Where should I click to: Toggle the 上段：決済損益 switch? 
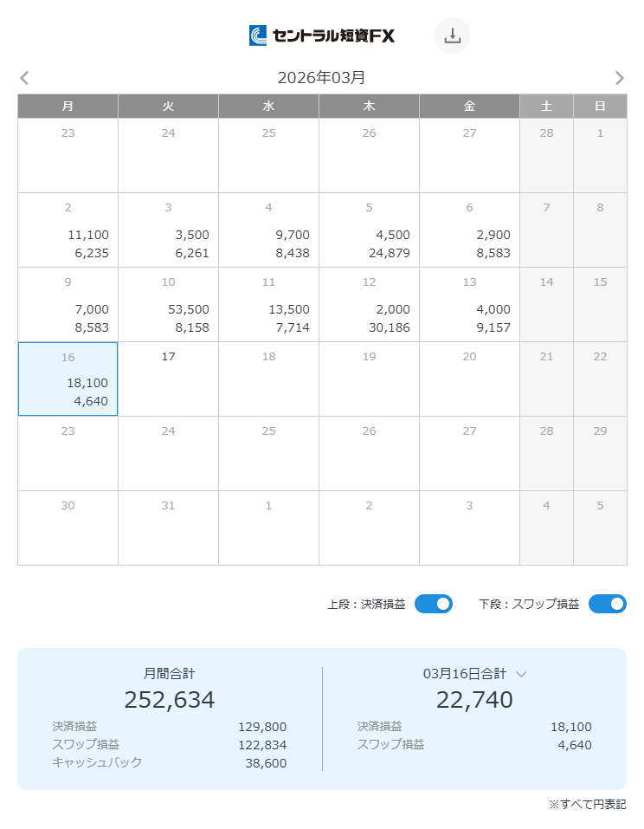pos(434,604)
